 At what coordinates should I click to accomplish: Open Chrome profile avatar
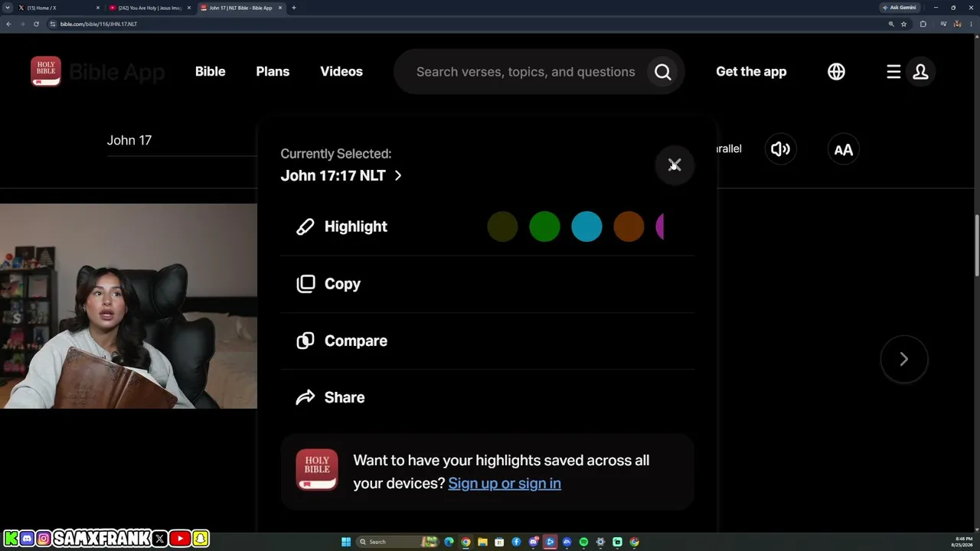(x=957, y=24)
